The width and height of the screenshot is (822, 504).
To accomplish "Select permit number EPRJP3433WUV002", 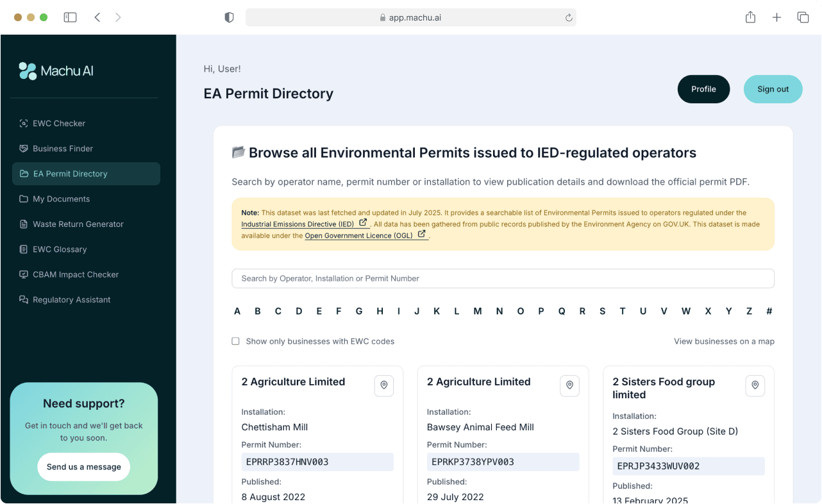I will 689,466.
